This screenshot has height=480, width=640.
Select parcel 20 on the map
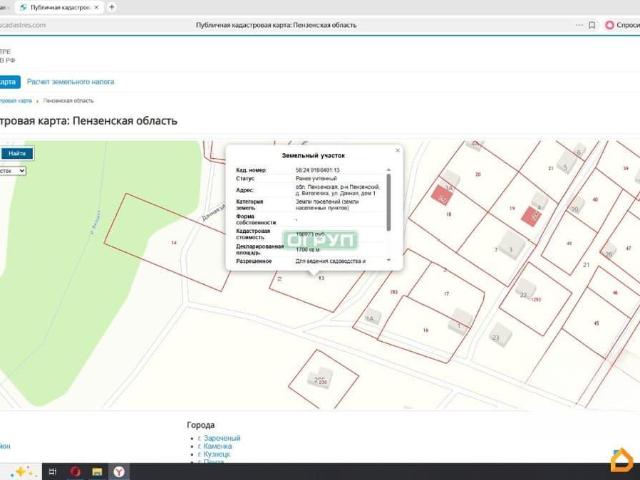pos(478,174)
